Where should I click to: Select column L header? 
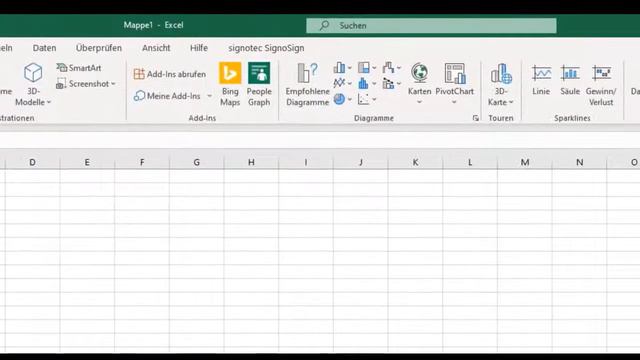(x=470, y=162)
